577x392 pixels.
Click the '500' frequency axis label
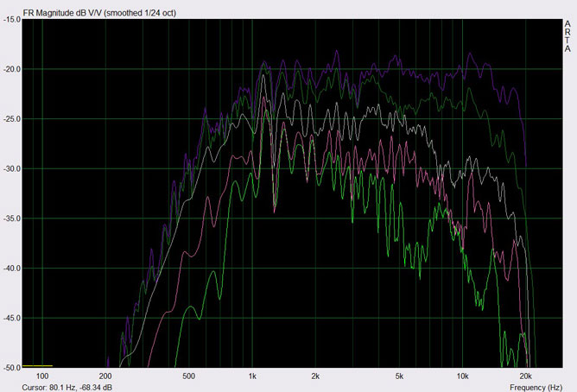189,376
